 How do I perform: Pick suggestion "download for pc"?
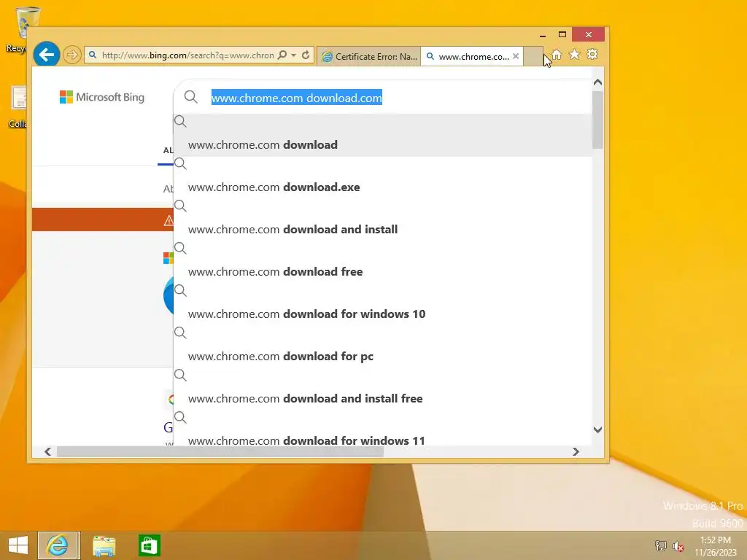(382, 347)
